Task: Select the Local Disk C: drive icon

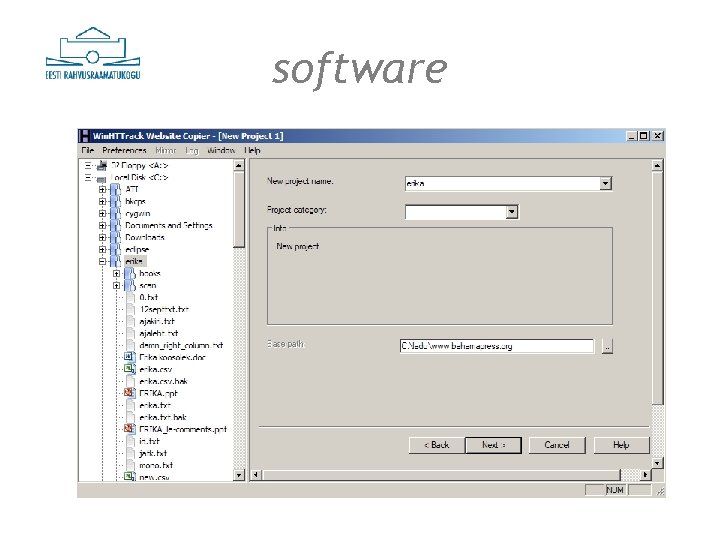Action: [x=101, y=178]
